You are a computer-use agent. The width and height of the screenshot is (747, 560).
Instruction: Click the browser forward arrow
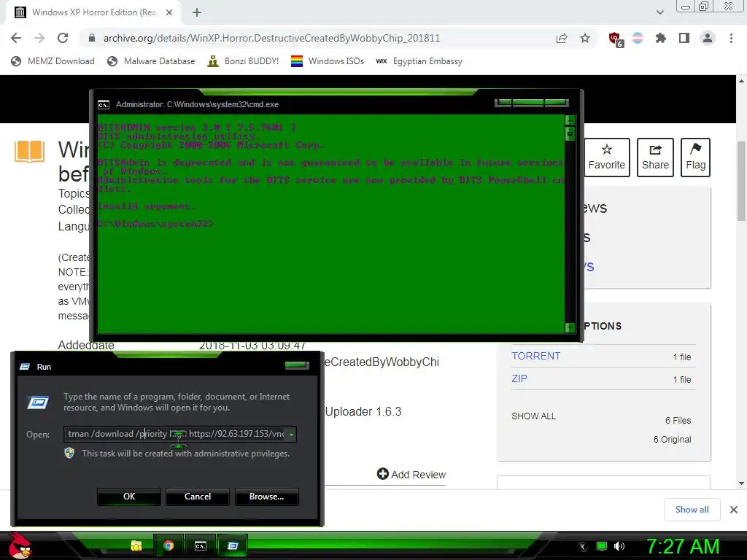point(39,38)
